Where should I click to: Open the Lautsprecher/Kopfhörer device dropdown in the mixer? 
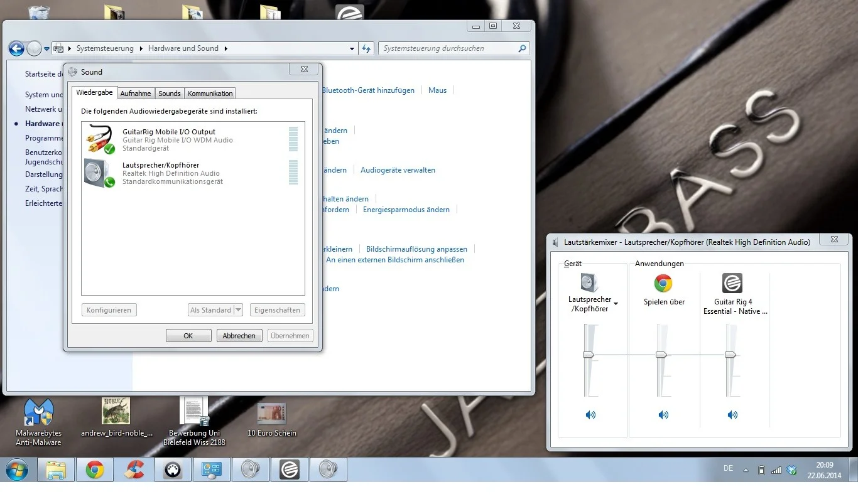[616, 304]
